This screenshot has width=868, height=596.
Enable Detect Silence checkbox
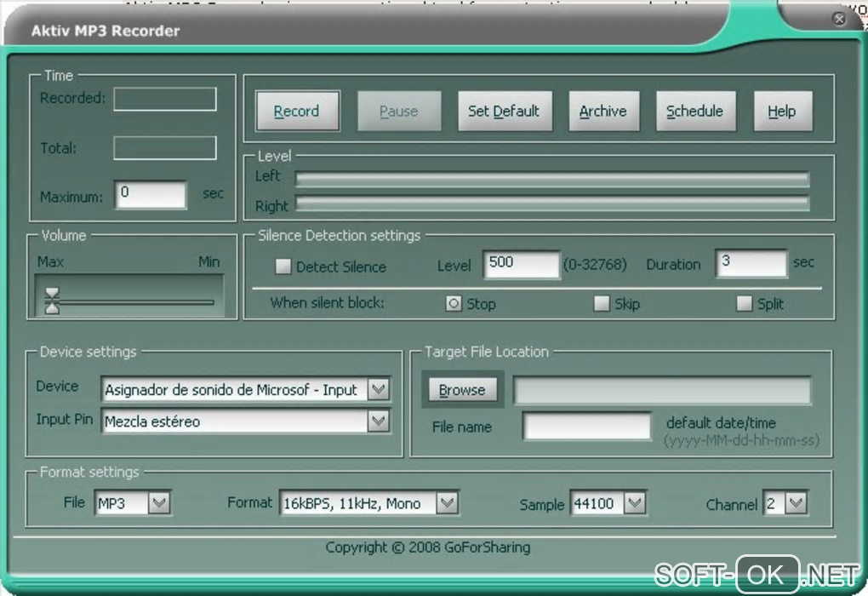coord(283,266)
